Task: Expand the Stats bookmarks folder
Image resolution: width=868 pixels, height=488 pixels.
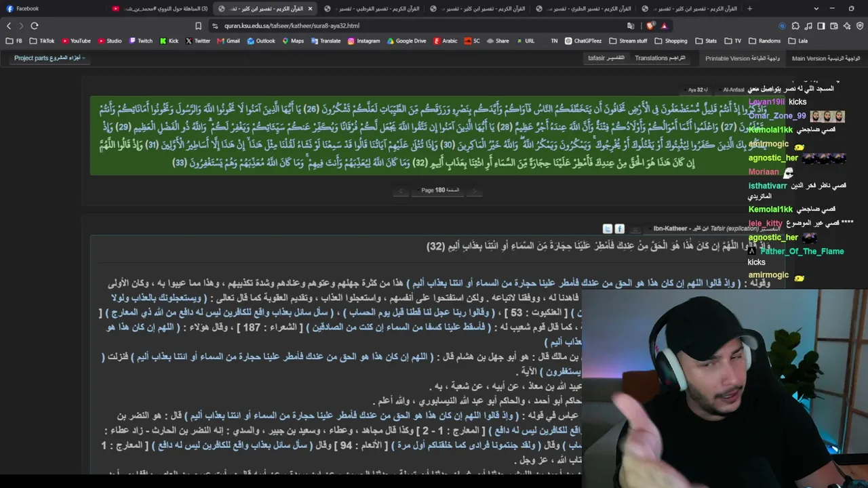Action: [706, 41]
